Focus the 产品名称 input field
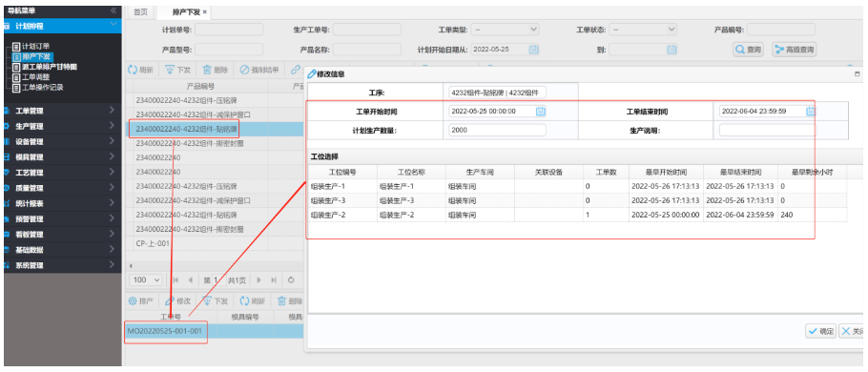The image size is (868, 372). [366, 50]
